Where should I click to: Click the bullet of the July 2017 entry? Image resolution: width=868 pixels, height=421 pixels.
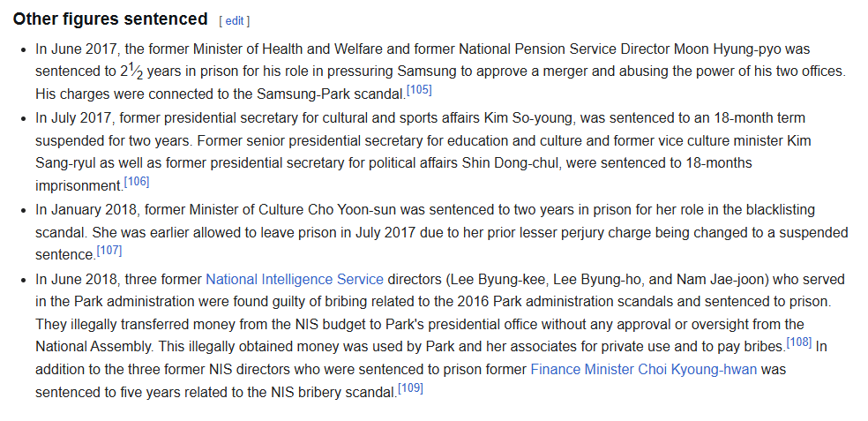tap(23, 118)
